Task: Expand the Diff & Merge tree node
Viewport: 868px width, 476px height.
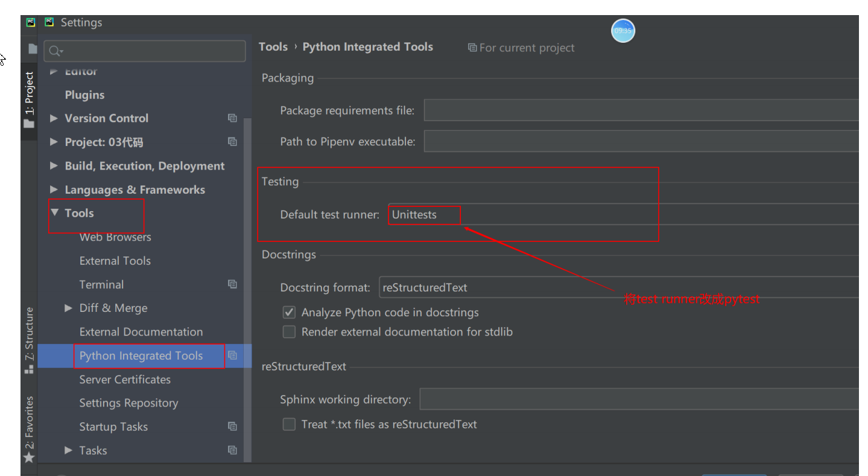Action: click(x=69, y=308)
